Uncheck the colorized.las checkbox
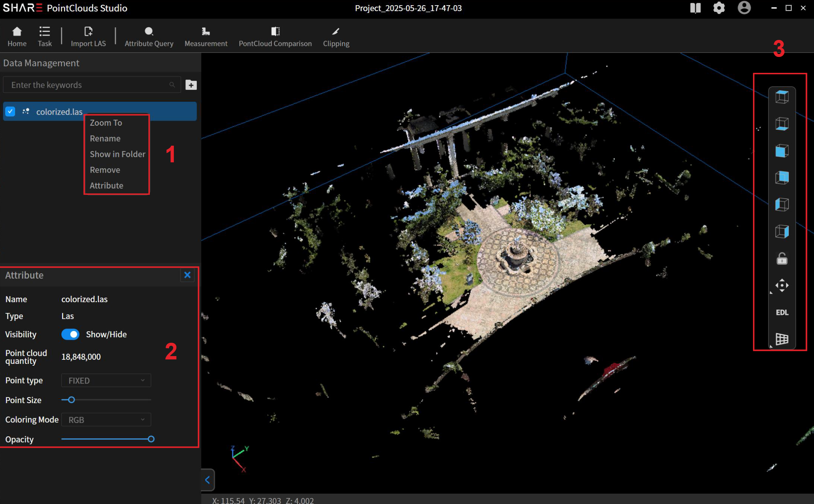 click(x=10, y=111)
